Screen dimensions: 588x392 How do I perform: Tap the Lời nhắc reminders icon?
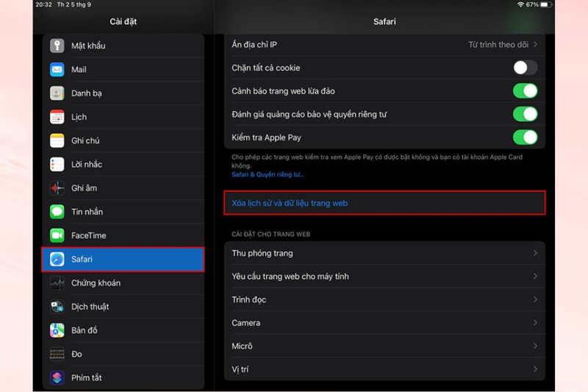pyautogui.click(x=57, y=164)
